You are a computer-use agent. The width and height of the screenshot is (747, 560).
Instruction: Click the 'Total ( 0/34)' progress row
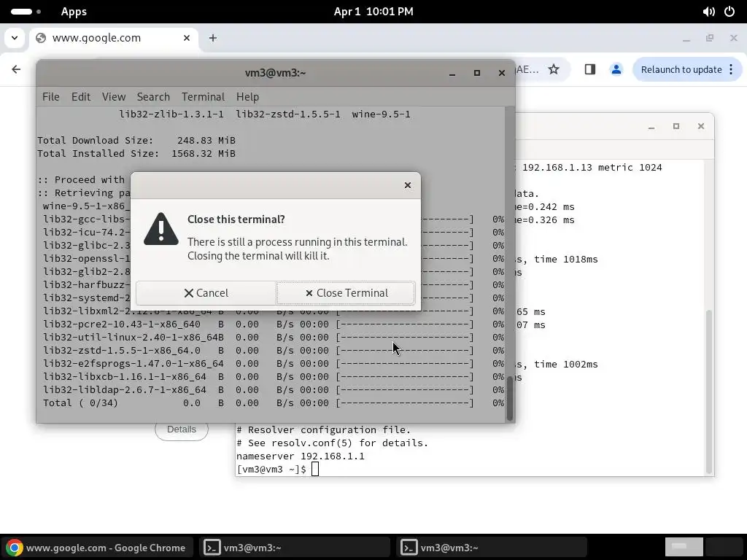274,403
